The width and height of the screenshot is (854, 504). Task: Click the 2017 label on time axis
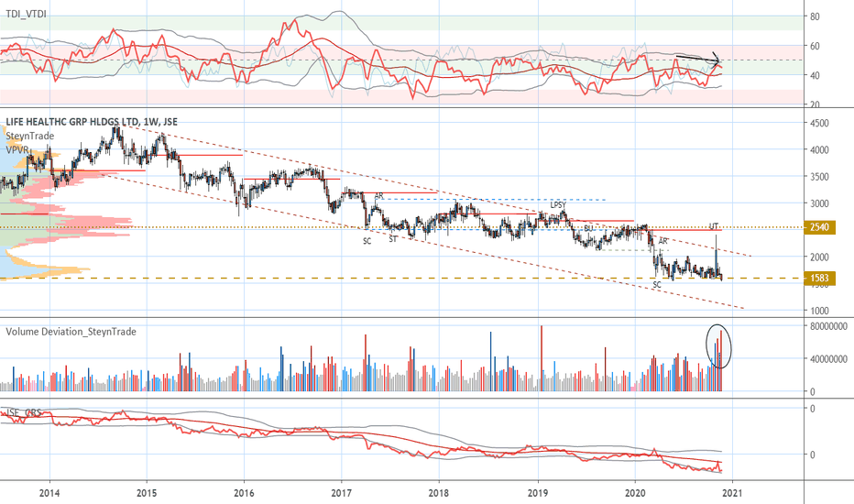[341, 493]
